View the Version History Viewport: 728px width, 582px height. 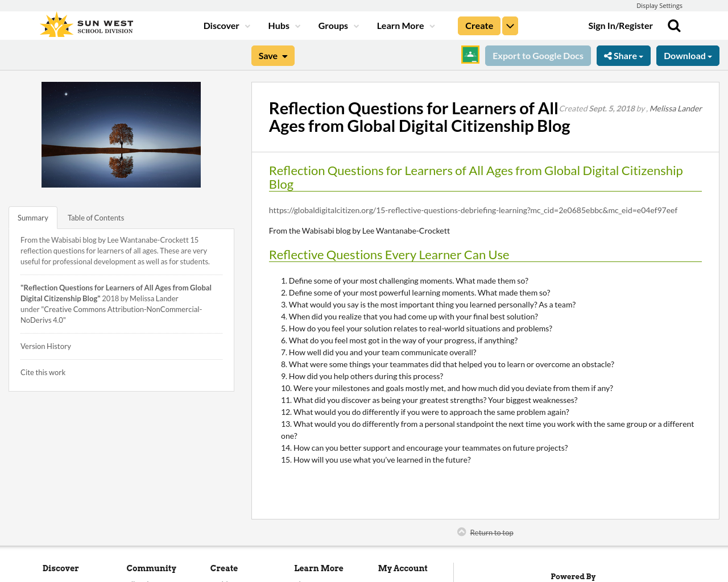coord(45,346)
